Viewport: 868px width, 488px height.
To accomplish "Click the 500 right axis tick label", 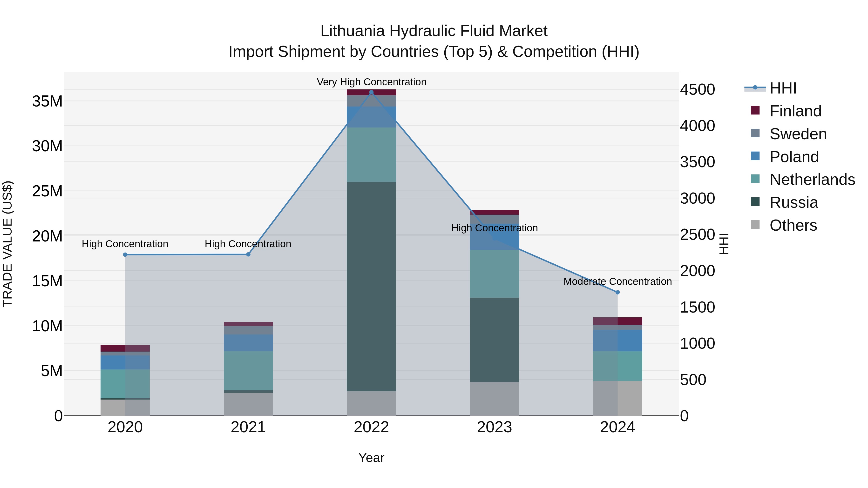I will coord(693,380).
